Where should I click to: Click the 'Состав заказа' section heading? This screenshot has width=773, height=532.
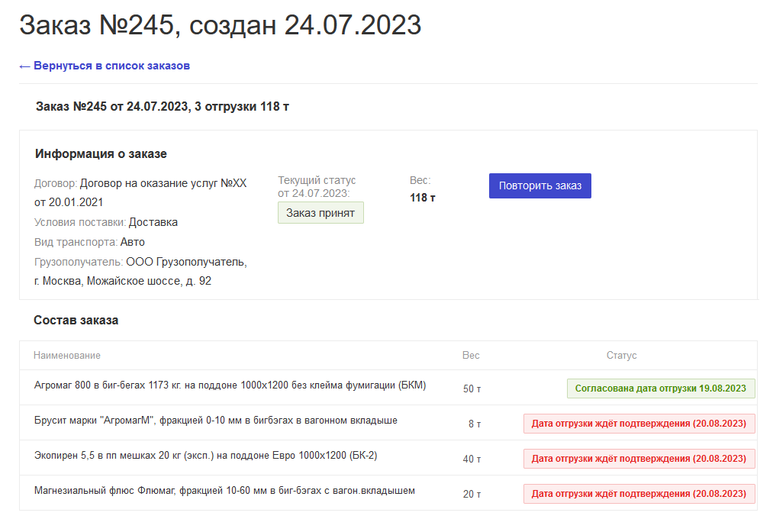(76, 321)
